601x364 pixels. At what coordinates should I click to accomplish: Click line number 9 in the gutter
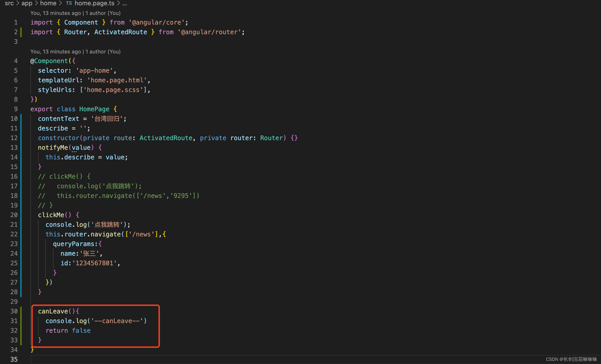click(16, 109)
